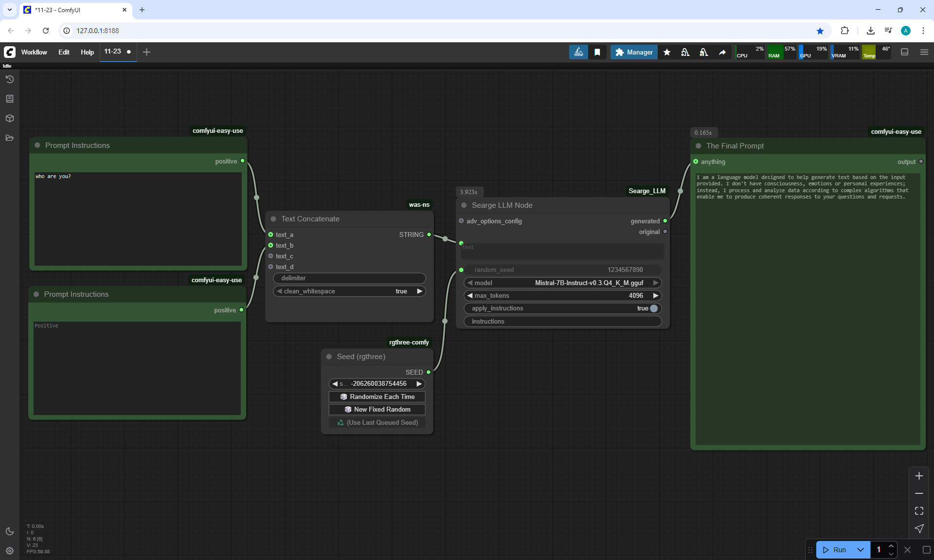Image resolution: width=934 pixels, height=560 pixels.
Task: Toggle apply_instructions switch
Action: [x=653, y=308]
